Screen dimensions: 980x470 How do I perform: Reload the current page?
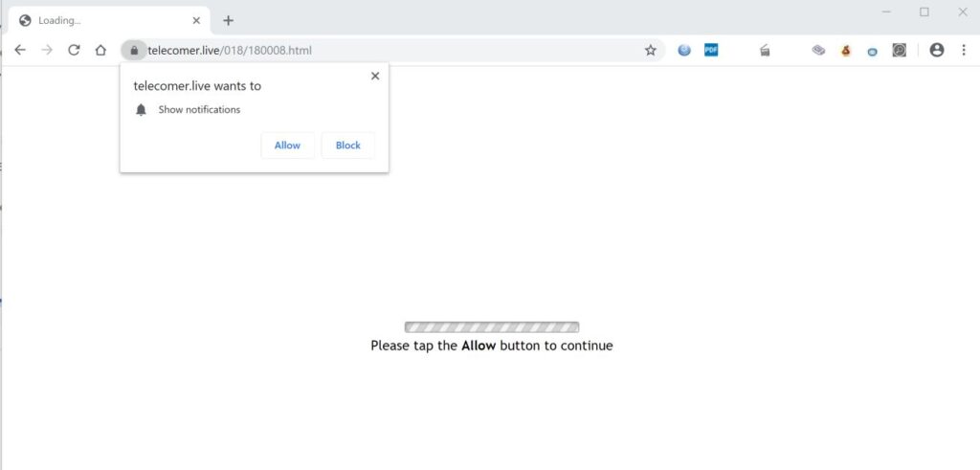74,50
